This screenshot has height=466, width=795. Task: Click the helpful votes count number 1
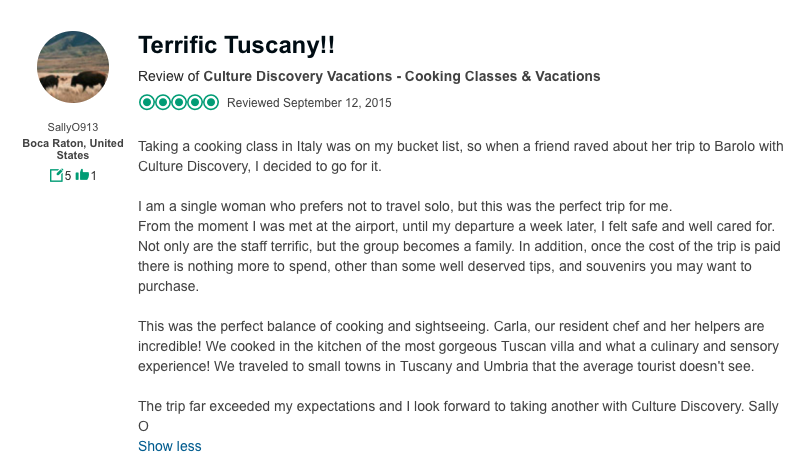pyautogui.click(x=94, y=176)
